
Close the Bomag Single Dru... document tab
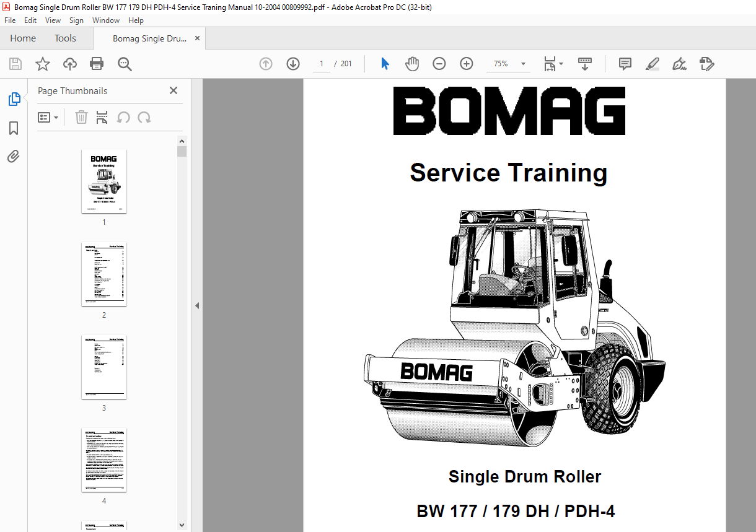[x=198, y=38]
